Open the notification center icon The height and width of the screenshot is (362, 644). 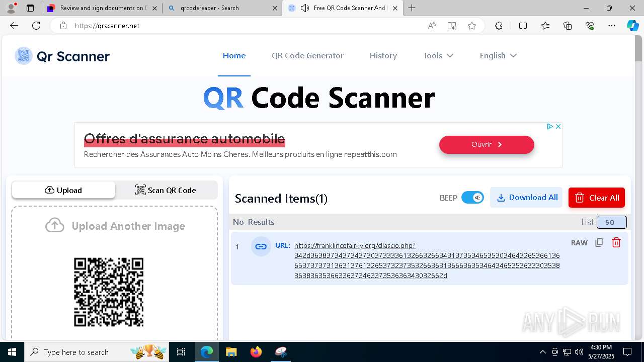pos(627,352)
